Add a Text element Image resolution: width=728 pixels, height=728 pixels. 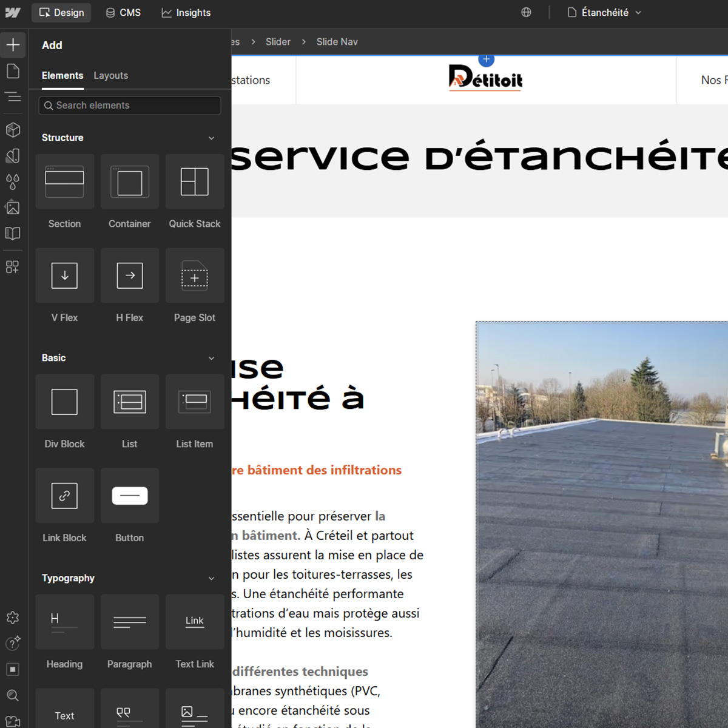64,709
